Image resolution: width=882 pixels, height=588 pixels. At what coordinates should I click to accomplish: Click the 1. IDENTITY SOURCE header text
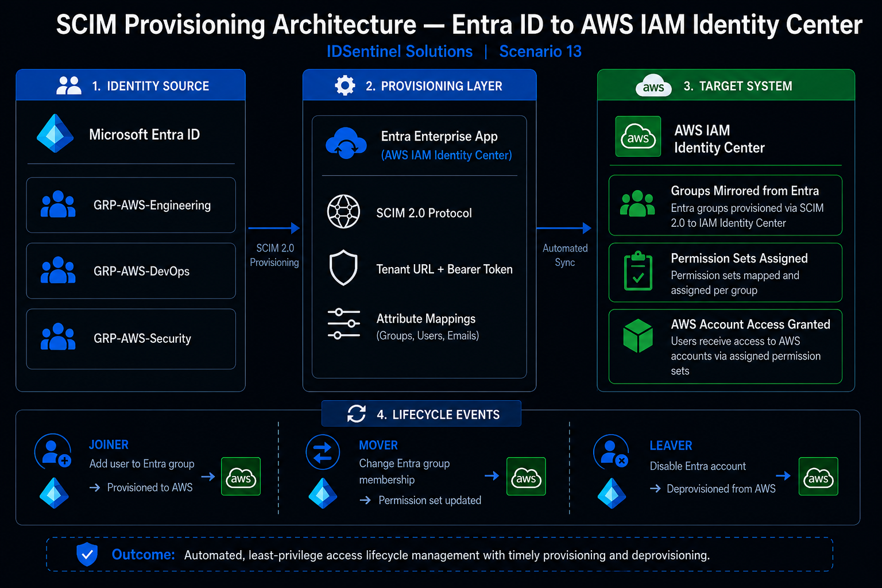[150, 86]
